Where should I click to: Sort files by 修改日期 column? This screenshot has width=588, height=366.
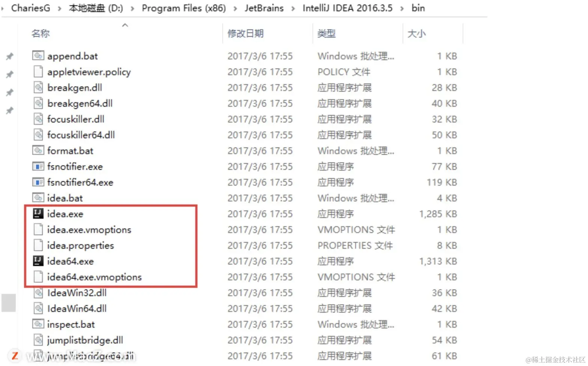tap(246, 33)
